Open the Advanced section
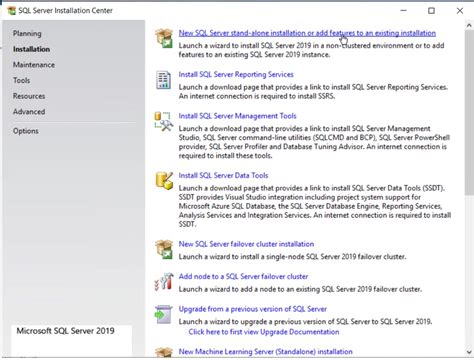This screenshot has width=474, height=360. pos(29,112)
